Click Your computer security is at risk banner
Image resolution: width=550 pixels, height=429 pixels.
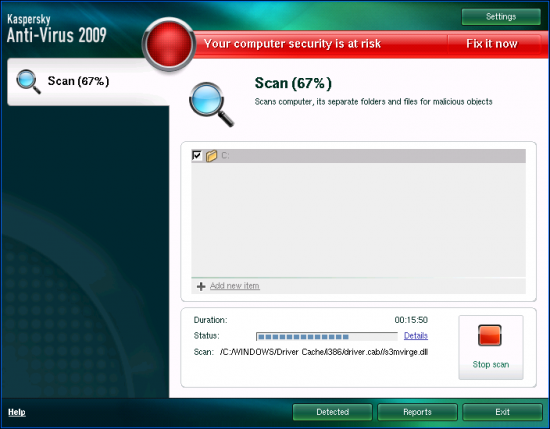click(292, 44)
